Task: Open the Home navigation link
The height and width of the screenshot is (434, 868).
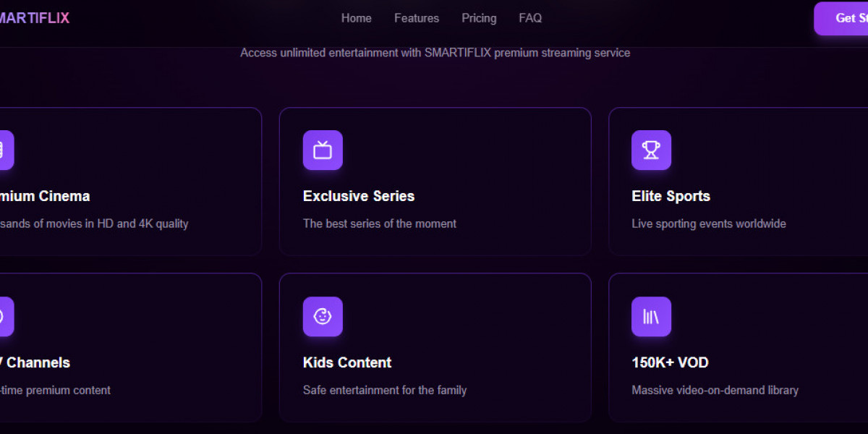Action: pyautogui.click(x=357, y=18)
